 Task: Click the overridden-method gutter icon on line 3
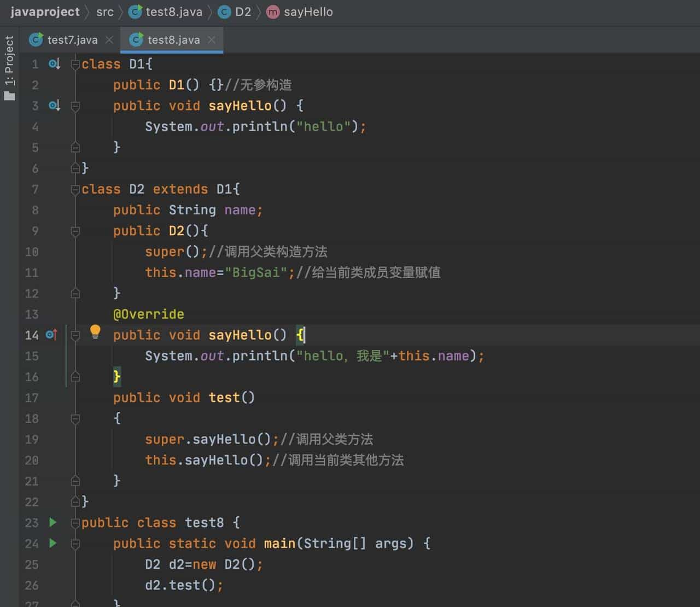click(54, 106)
